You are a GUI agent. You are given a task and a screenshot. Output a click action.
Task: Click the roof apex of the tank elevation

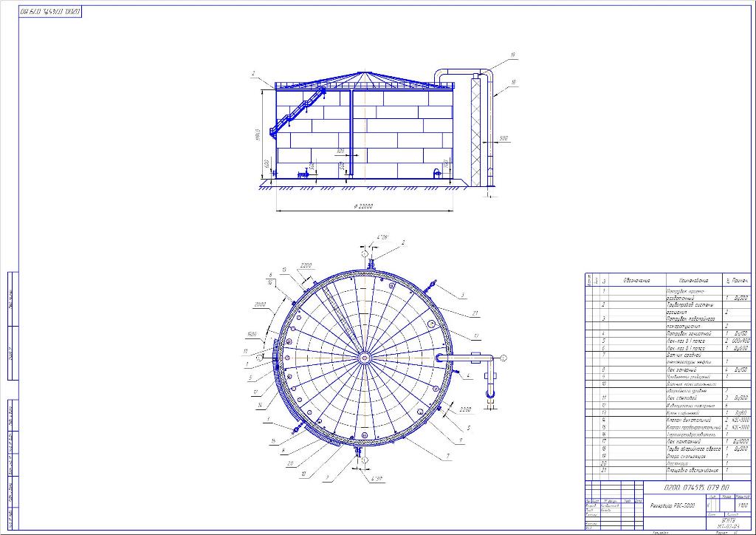click(363, 72)
